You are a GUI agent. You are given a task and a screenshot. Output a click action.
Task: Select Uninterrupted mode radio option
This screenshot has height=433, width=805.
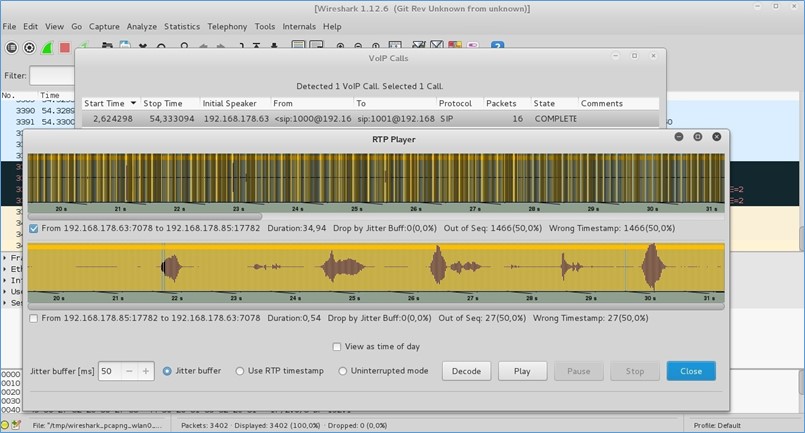pos(343,371)
